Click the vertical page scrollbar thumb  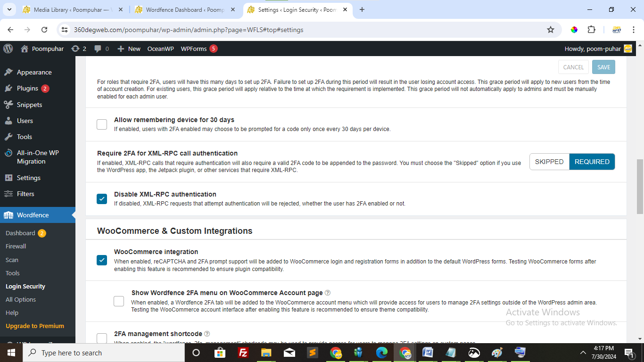pyautogui.click(x=640, y=186)
